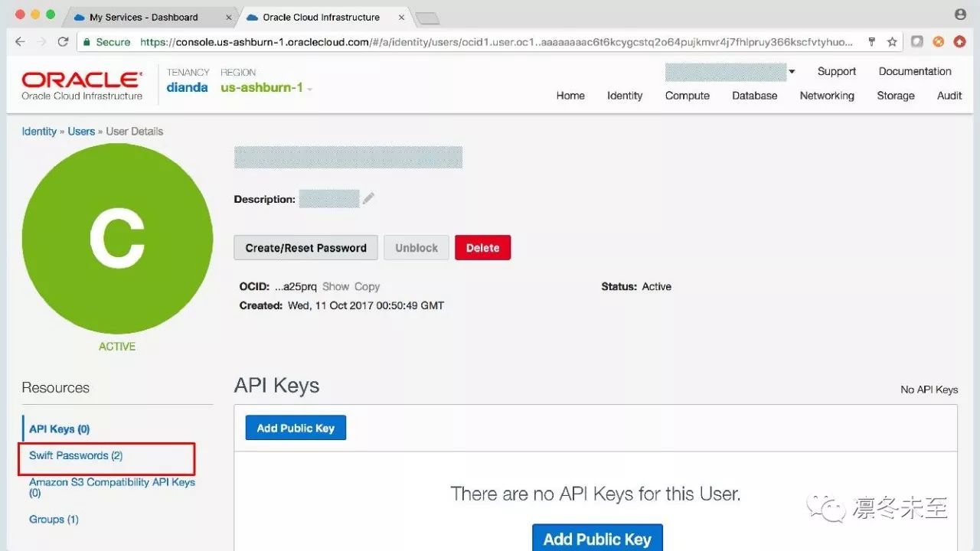Click the 'No API Keys' count text
The width and height of the screenshot is (980, 551).
pos(929,390)
